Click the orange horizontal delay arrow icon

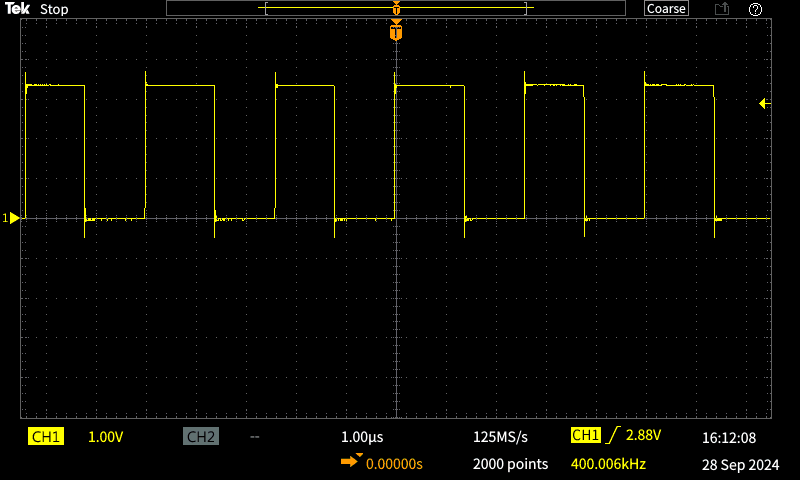pos(352,461)
